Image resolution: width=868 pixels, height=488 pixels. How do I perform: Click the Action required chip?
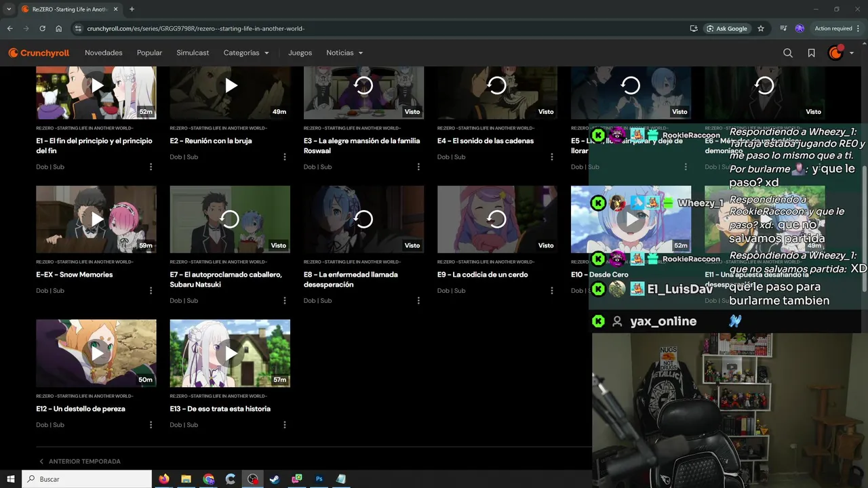point(833,28)
